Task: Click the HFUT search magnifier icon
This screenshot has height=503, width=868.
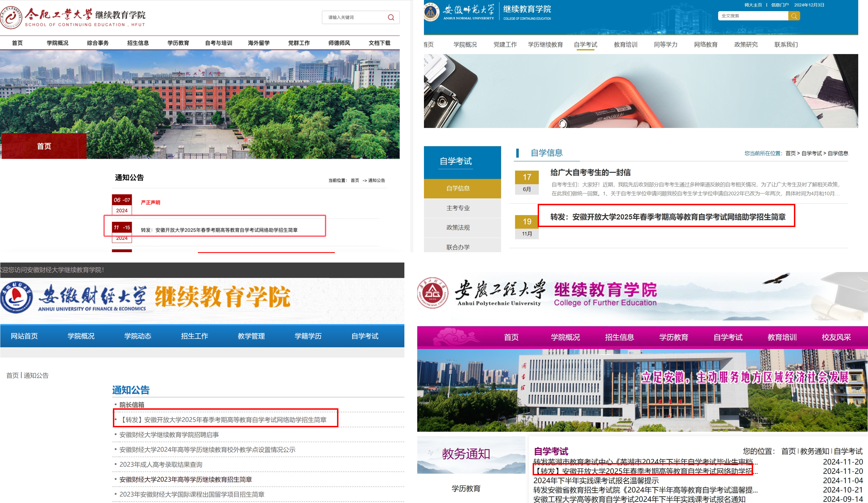Action: 391,17
